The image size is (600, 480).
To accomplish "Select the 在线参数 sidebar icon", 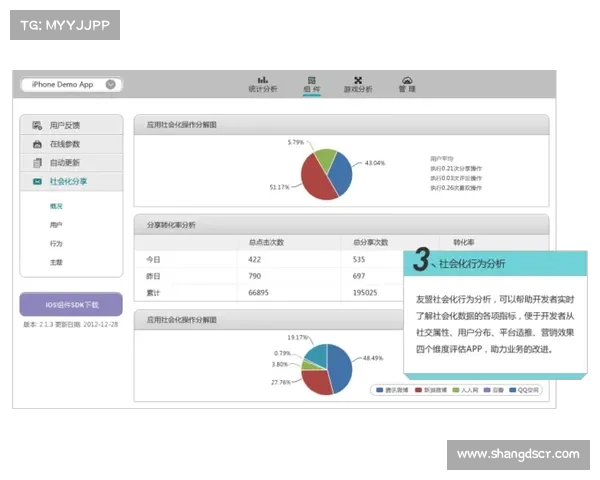I will (x=37, y=144).
